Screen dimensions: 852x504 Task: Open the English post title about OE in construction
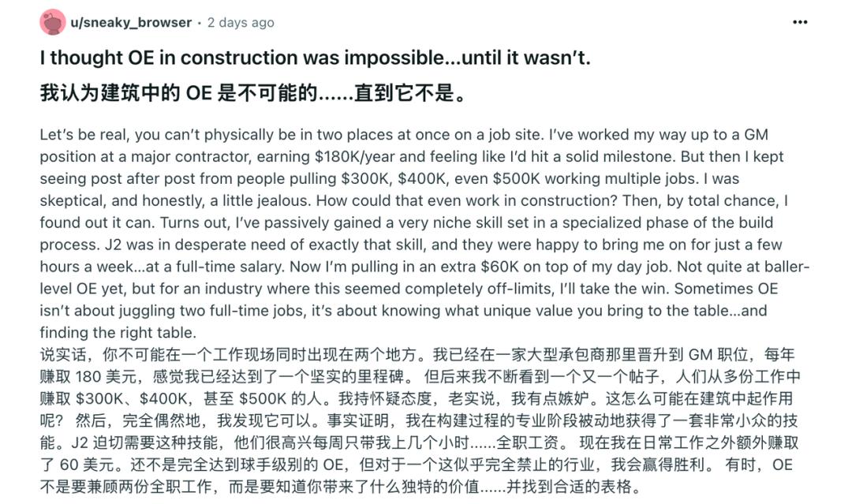tap(315, 58)
